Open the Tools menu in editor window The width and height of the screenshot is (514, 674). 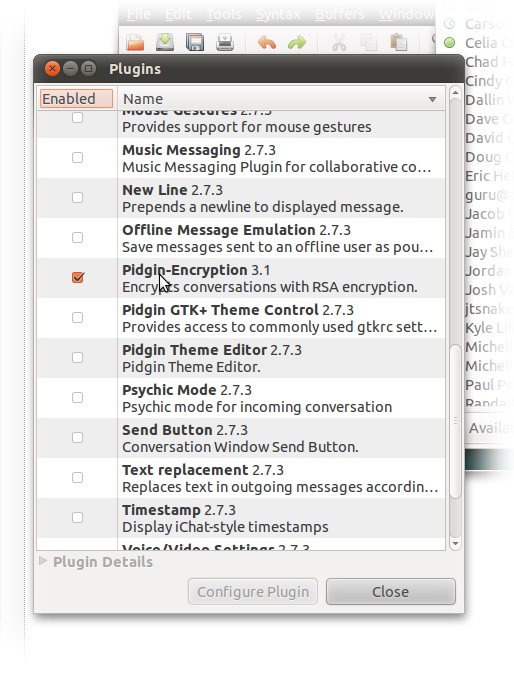pos(223,14)
